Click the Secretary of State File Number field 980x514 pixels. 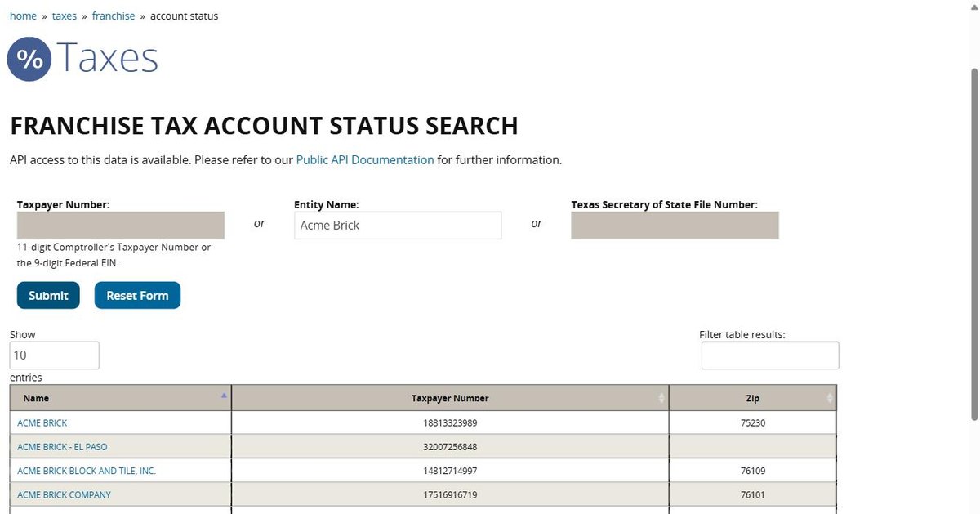tap(675, 226)
